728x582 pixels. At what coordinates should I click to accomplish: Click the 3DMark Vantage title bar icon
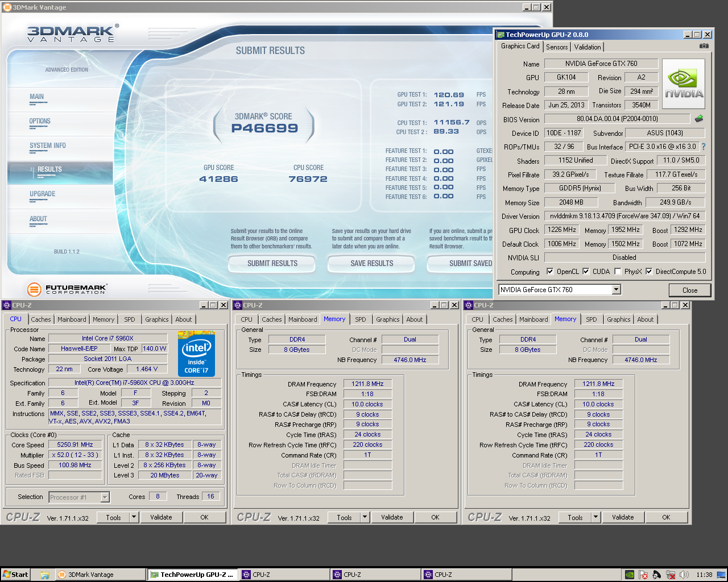pyautogui.click(x=7, y=7)
